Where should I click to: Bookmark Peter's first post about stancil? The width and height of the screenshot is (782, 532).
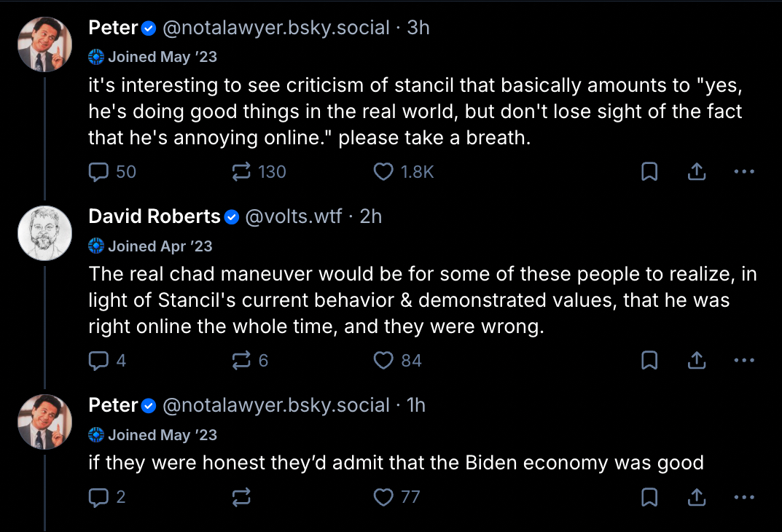[649, 172]
